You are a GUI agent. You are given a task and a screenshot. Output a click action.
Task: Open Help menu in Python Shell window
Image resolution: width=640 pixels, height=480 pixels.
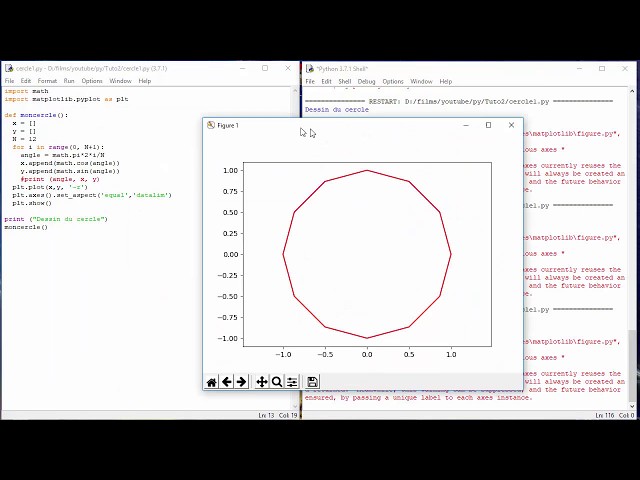446,81
